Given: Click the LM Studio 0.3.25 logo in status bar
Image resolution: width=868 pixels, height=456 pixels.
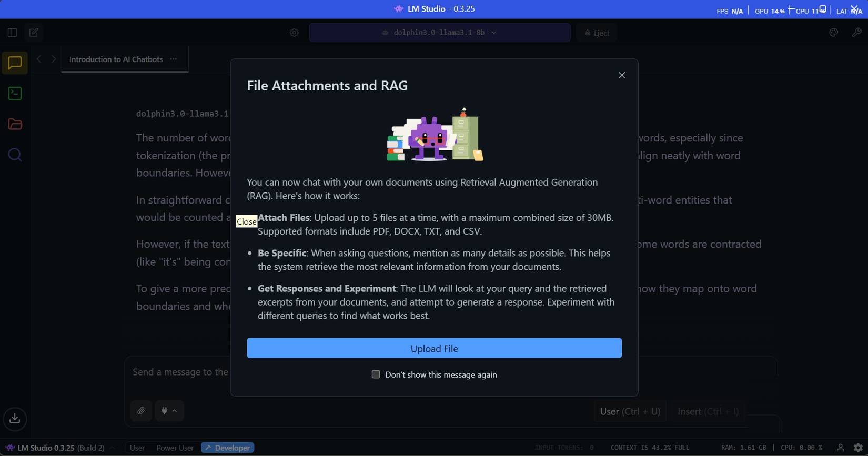Looking at the screenshot, I should point(55,448).
